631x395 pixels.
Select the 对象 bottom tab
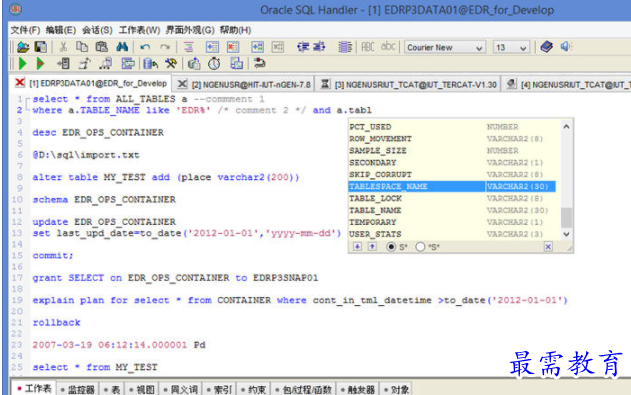coord(396,389)
